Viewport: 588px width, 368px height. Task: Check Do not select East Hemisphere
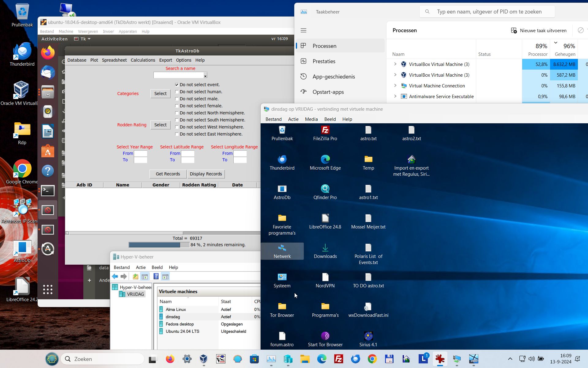(x=177, y=134)
